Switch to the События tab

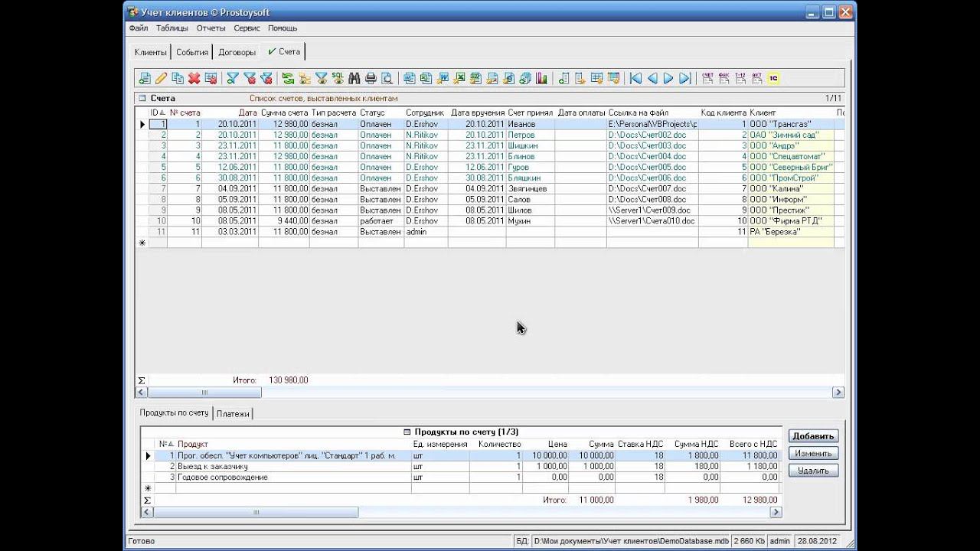pyautogui.click(x=192, y=52)
